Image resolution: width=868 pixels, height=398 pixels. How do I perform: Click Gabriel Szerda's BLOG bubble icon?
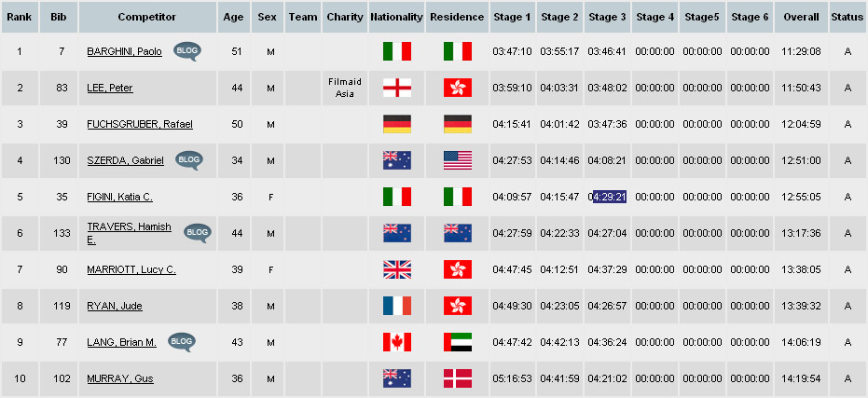coord(188,160)
